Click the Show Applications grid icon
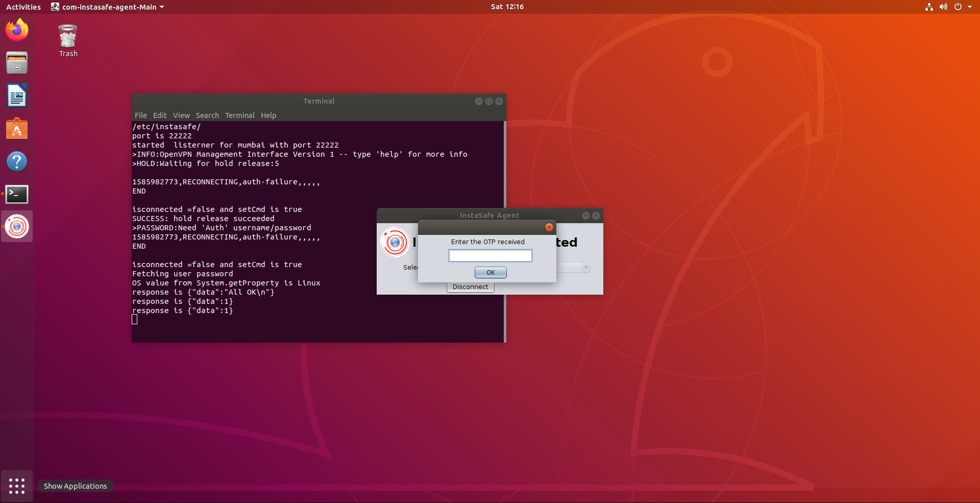Image resolution: width=980 pixels, height=503 pixels. (17, 486)
